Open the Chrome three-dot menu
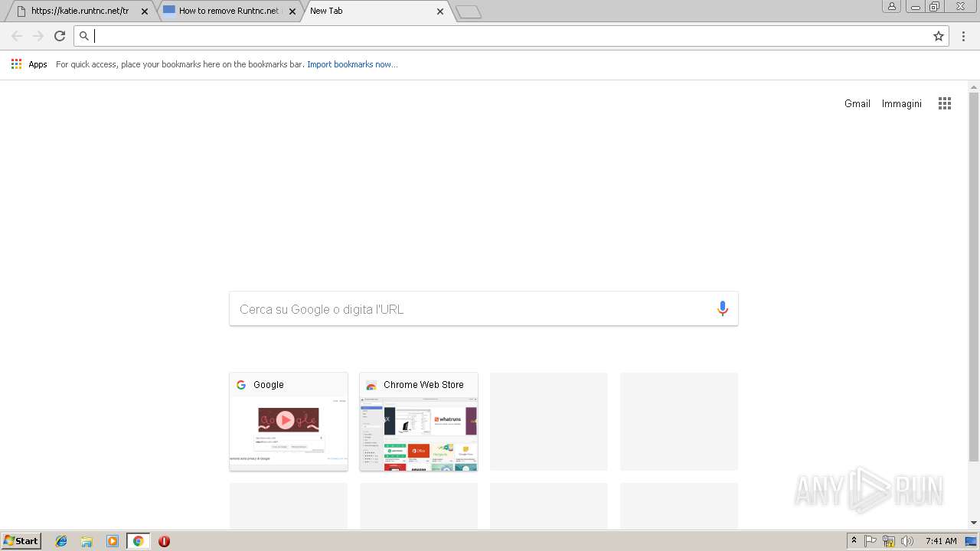The width and height of the screenshot is (980, 551). [964, 36]
